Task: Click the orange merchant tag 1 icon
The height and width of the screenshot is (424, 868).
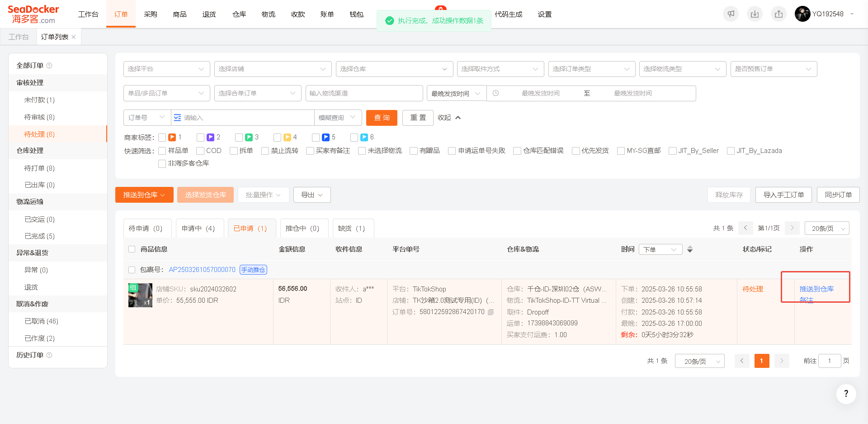Action: tap(172, 137)
